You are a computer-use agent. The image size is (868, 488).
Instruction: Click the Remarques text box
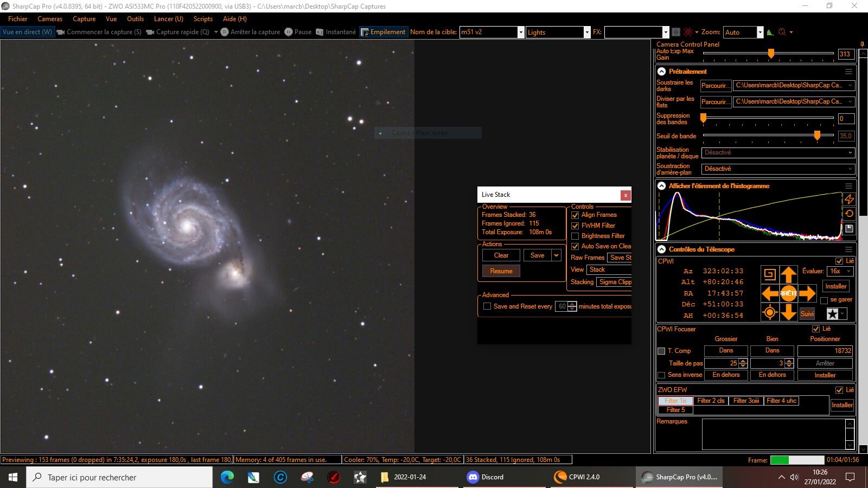774,434
